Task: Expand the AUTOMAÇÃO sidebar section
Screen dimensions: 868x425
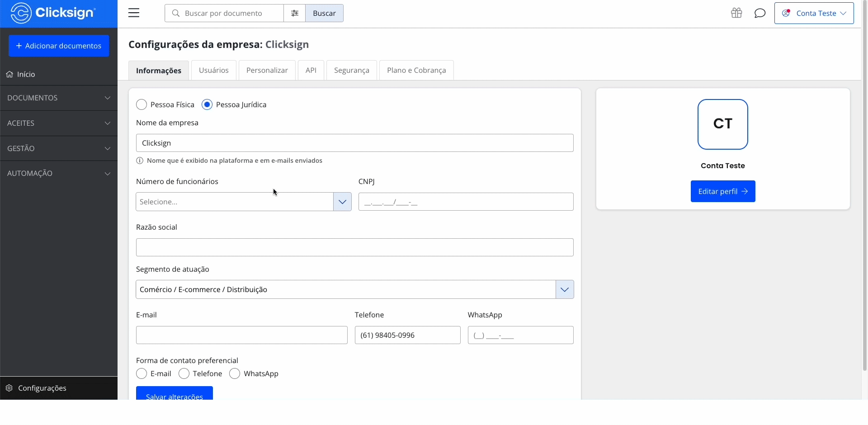Action: click(59, 173)
